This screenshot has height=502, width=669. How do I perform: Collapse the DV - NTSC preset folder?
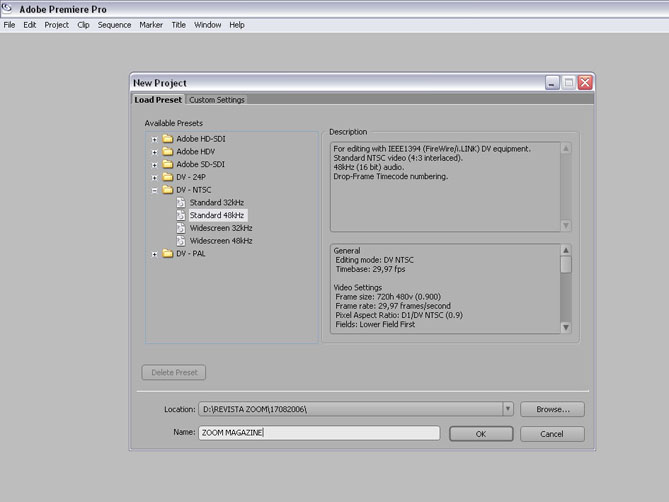(154, 190)
